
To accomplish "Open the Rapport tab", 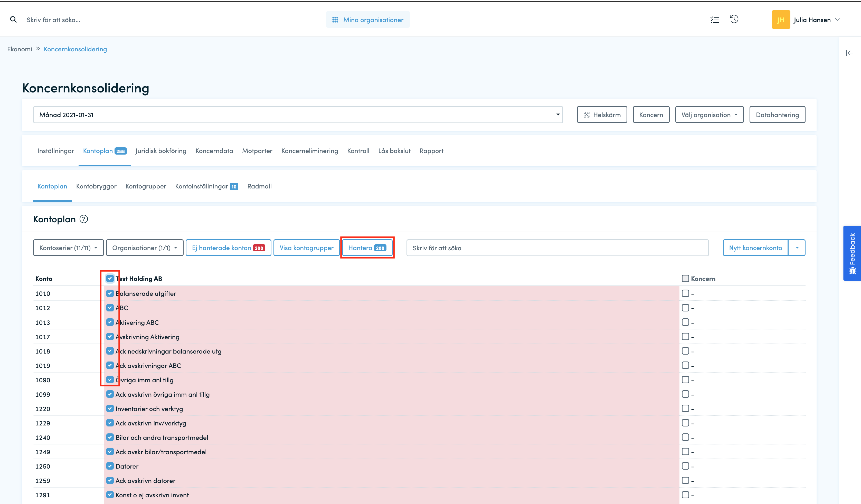I will pos(431,151).
